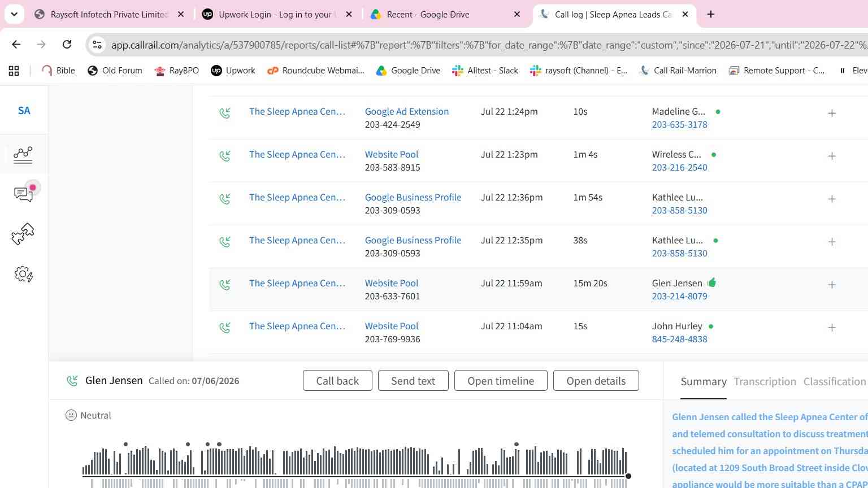Screen dimensions: 868x488
Task: Click the playhead knob on call waveform
Action: (x=628, y=476)
